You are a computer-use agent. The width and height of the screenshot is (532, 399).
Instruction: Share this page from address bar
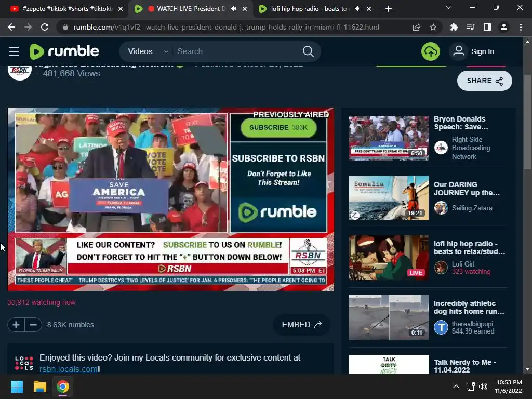pyautogui.click(x=417, y=27)
